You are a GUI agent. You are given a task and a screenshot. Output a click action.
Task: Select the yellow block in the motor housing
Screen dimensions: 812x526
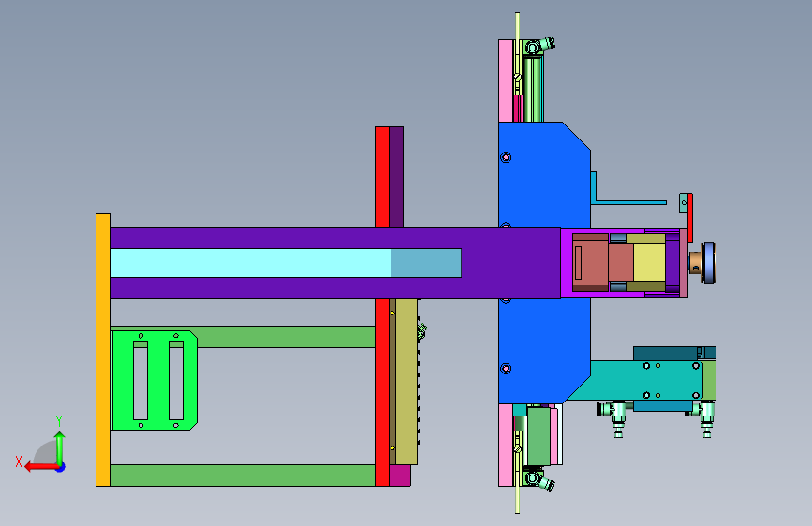649,262
